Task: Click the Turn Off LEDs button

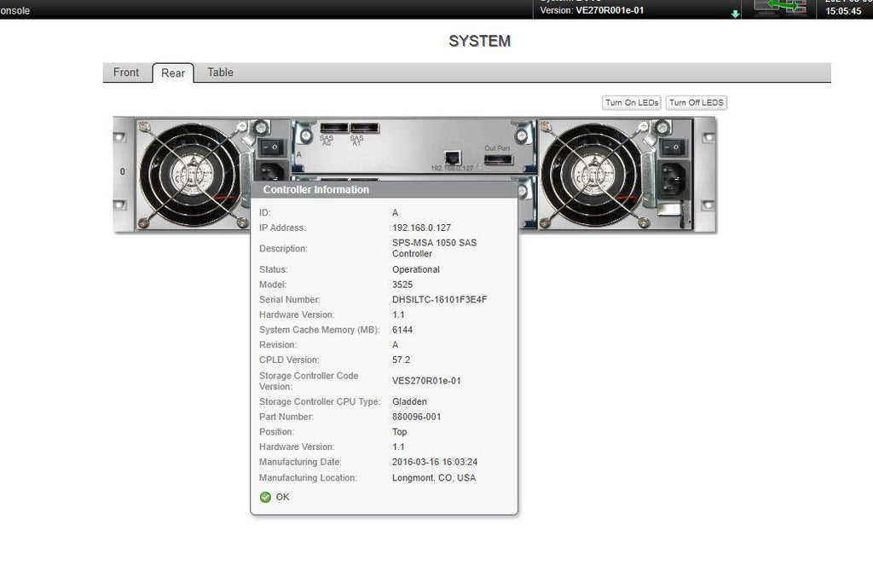Action: (696, 103)
